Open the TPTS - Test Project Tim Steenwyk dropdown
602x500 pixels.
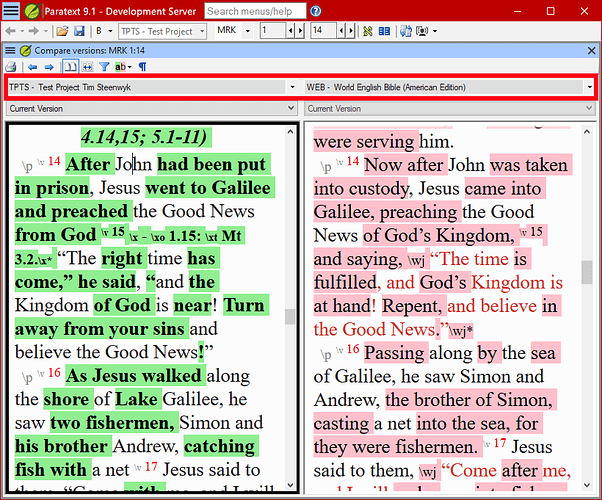coord(152,87)
